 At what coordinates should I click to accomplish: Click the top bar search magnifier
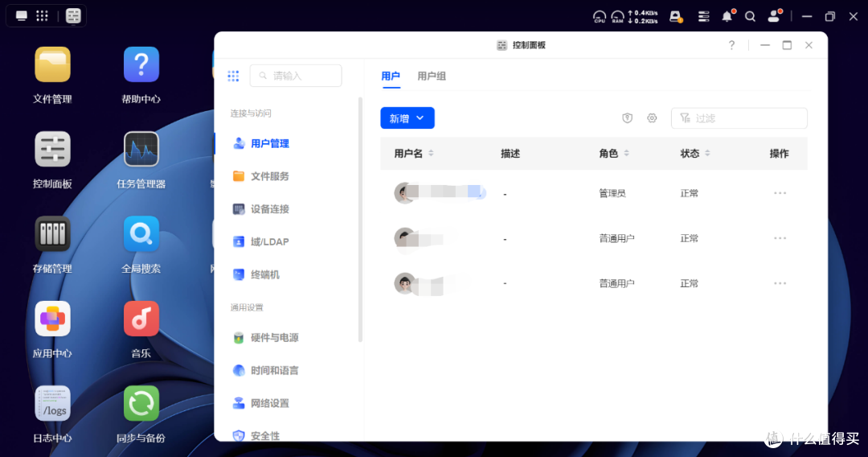(x=750, y=17)
